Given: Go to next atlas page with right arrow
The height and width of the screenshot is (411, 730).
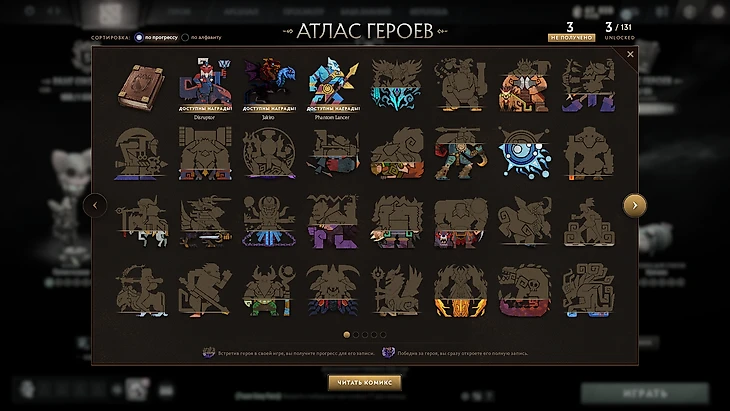Looking at the screenshot, I should [635, 205].
